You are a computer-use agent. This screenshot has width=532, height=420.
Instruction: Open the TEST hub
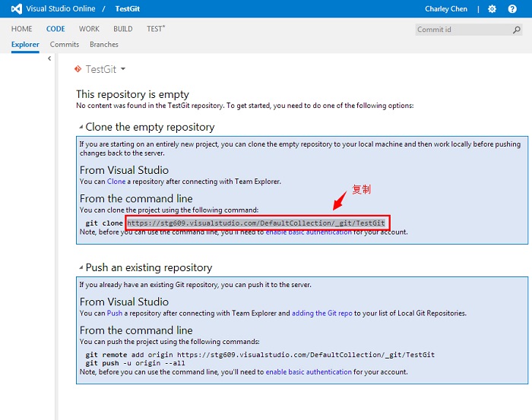(x=155, y=29)
